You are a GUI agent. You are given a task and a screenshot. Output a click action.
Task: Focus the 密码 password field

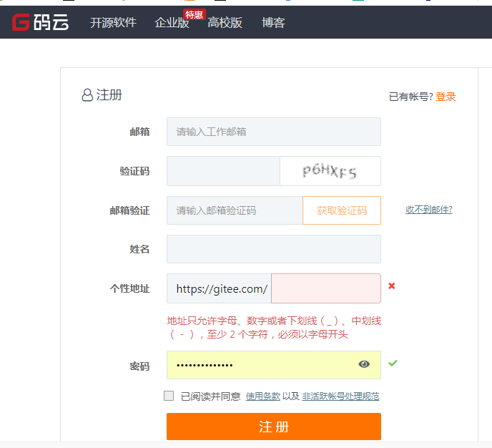point(274,365)
